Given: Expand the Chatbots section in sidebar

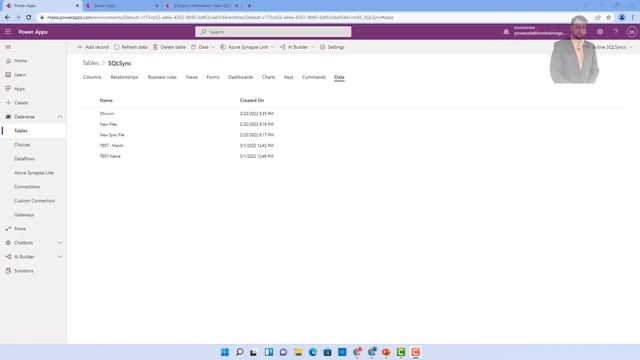Looking at the screenshot, I should 60,243.
